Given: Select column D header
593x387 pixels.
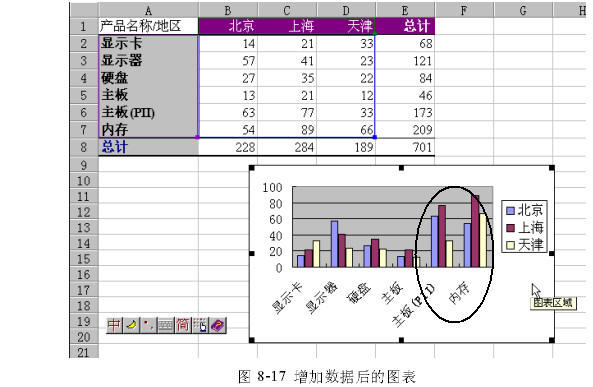Looking at the screenshot, I should [346, 10].
